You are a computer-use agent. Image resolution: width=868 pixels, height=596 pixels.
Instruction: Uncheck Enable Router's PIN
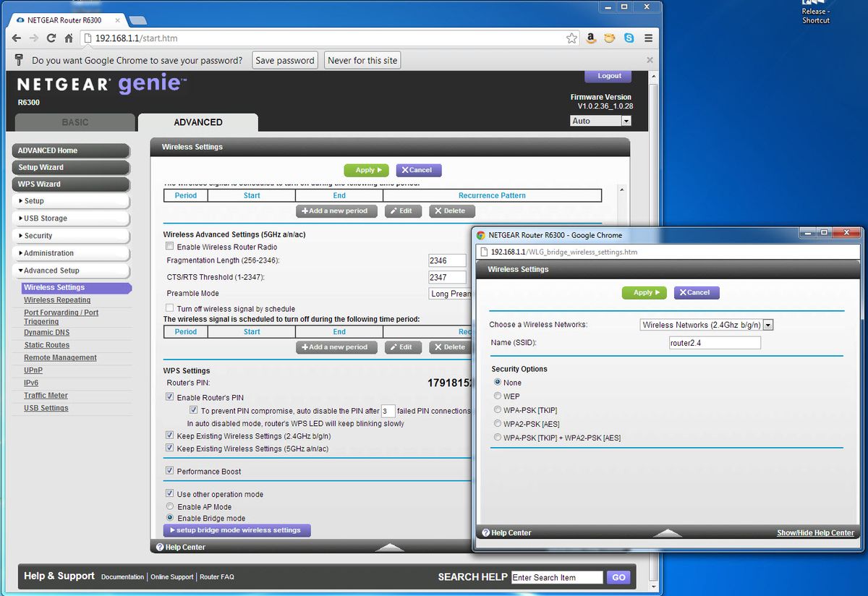coord(169,396)
